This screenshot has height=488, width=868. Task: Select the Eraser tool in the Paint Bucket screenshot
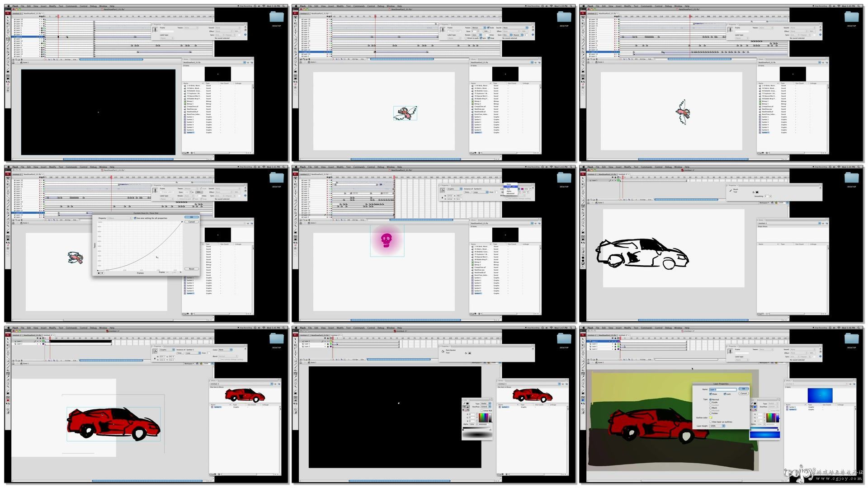click(x=295, y=380)
